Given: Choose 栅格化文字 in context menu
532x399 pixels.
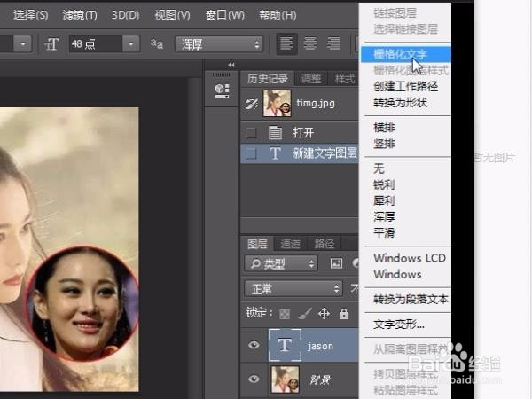Looking at the screenshot, I should [x=406, y=55].
